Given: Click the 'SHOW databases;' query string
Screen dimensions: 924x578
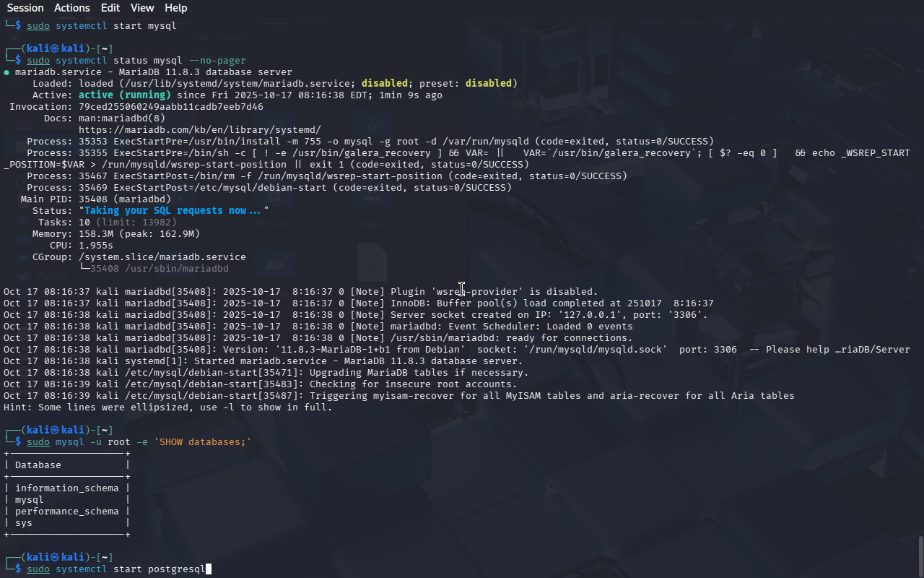Looking at the screenshot, I should (202, 442).
